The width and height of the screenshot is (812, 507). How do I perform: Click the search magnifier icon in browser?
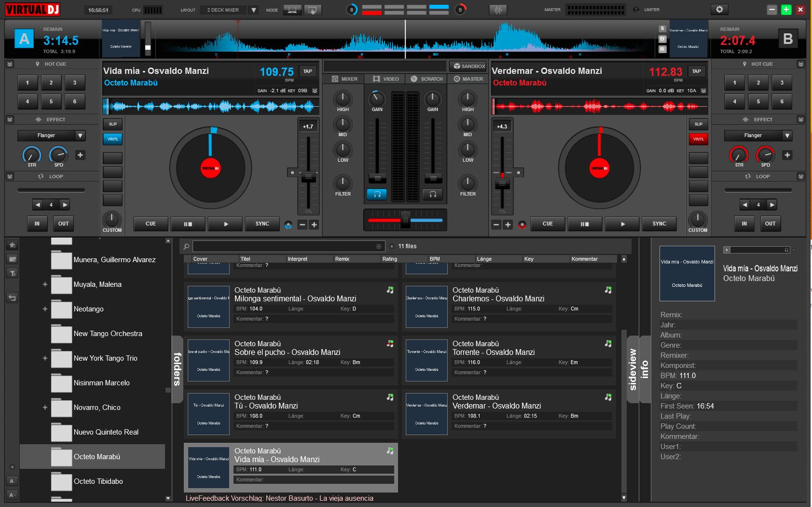coord(186,246)
